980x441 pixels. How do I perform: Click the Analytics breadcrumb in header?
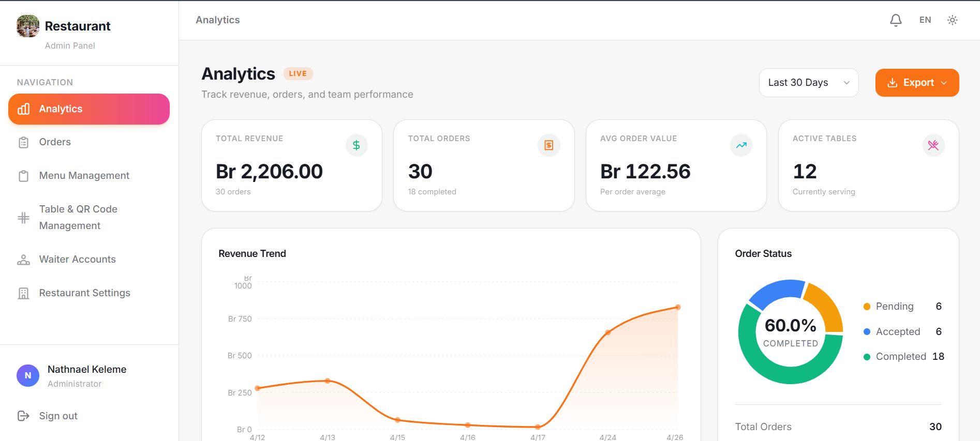tap(218, 20)
